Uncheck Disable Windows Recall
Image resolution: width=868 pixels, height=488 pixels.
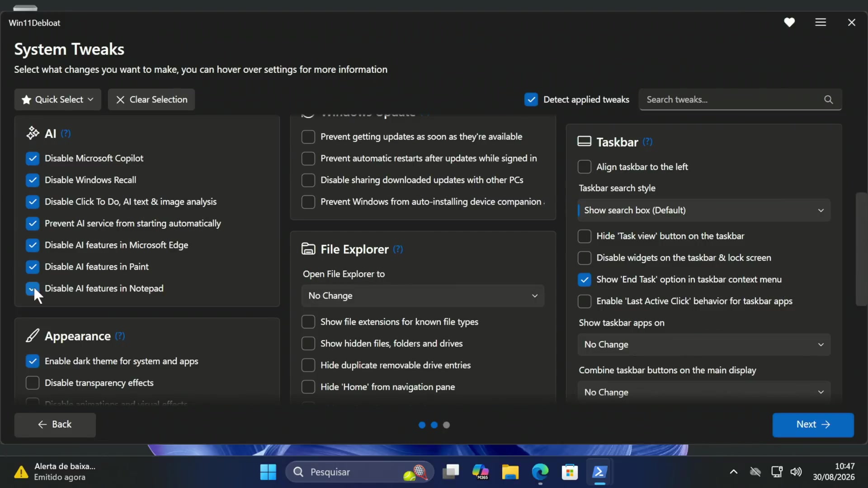33,180
